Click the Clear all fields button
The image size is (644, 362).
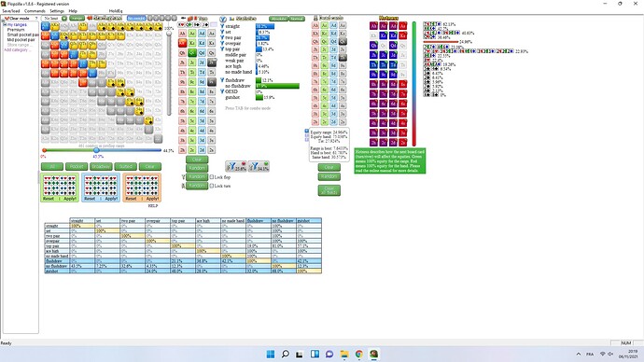click(329, 190)
